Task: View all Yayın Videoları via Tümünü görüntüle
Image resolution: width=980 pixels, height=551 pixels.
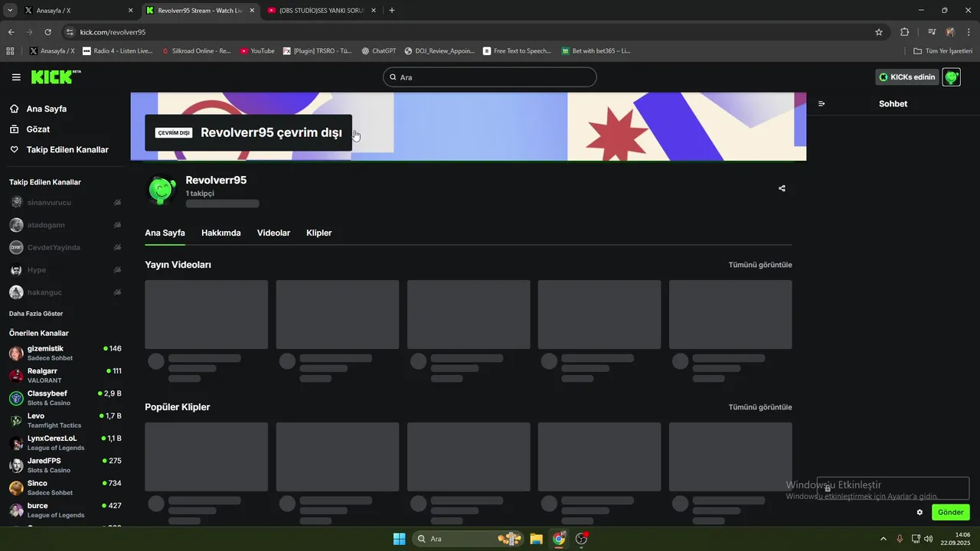Action: 760,265
